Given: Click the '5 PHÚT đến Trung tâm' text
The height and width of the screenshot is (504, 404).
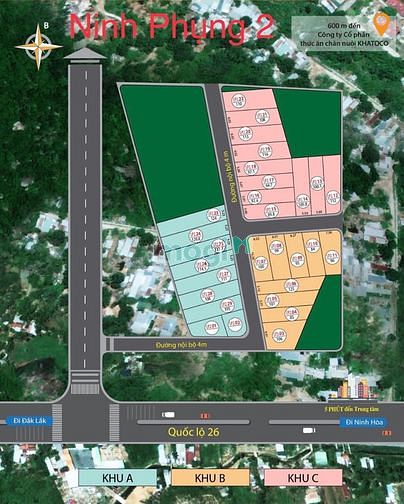Looking at the screenshot, I should coord(351,409).
